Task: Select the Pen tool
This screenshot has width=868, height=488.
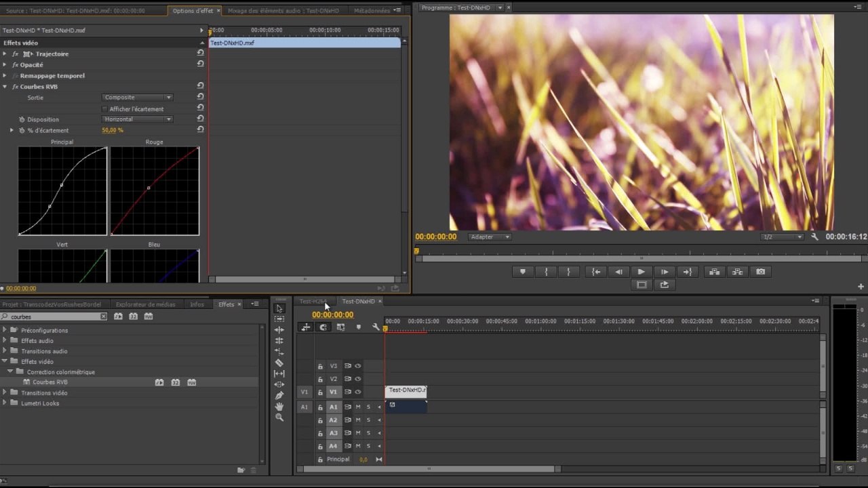Action: point(279,395)
